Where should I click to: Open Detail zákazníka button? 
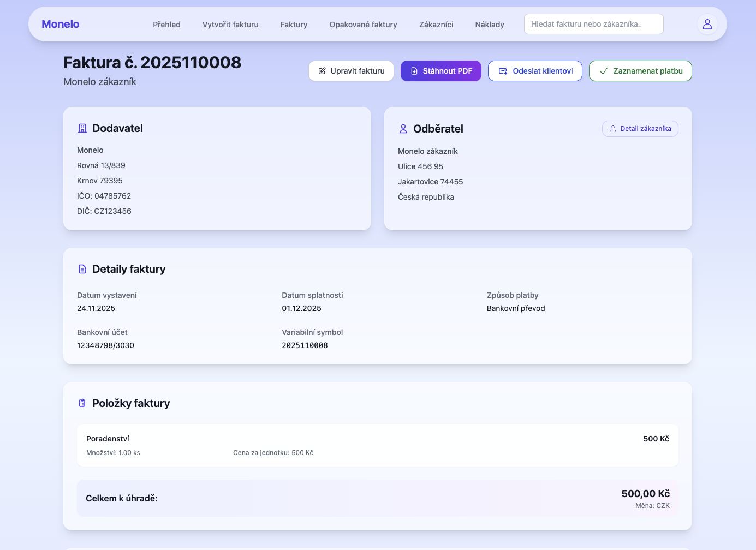pyautogui.click(x=640, y=129)
